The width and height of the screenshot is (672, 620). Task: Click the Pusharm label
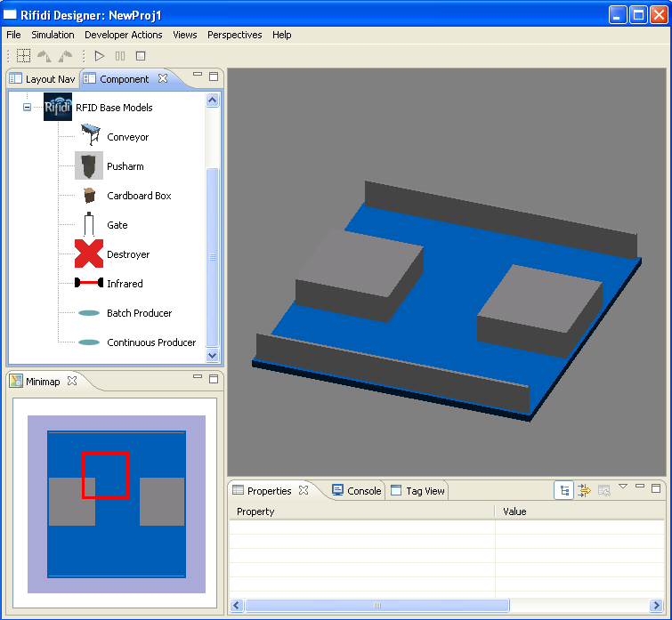(125, 166)
